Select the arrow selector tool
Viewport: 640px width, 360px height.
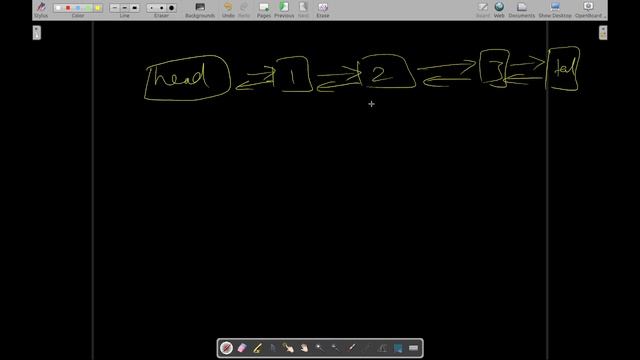[x=273, y=348]
